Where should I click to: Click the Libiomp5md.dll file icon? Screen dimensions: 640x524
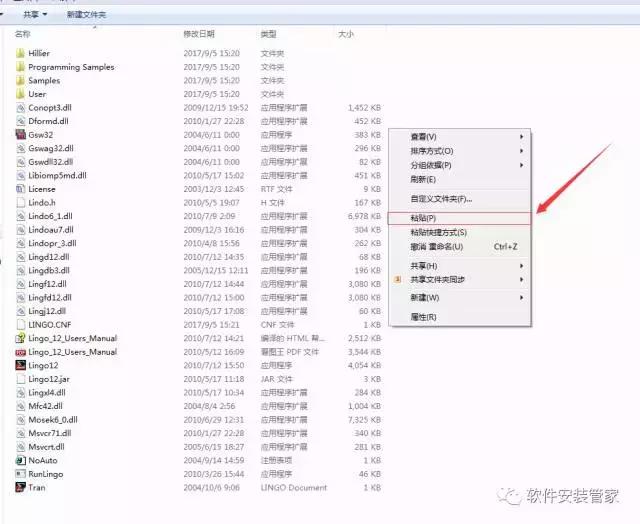coord(20,175)
